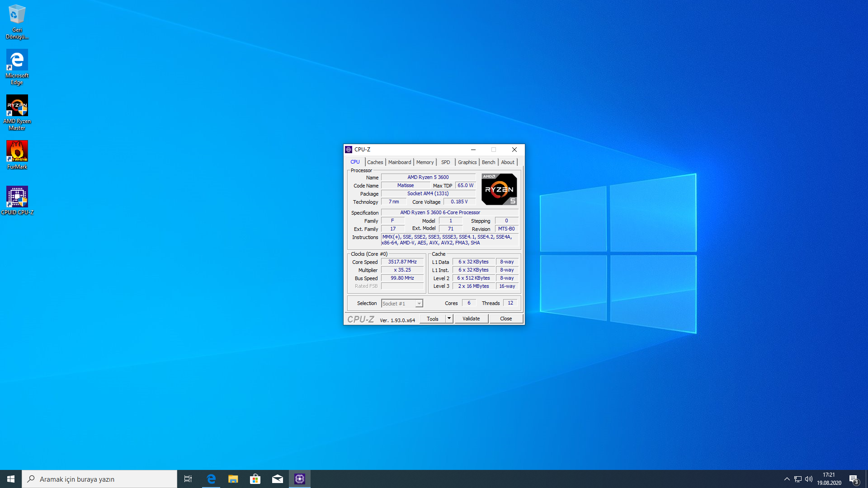
Task: Open File Explorer from taskbar
Action: coord(233,479)
